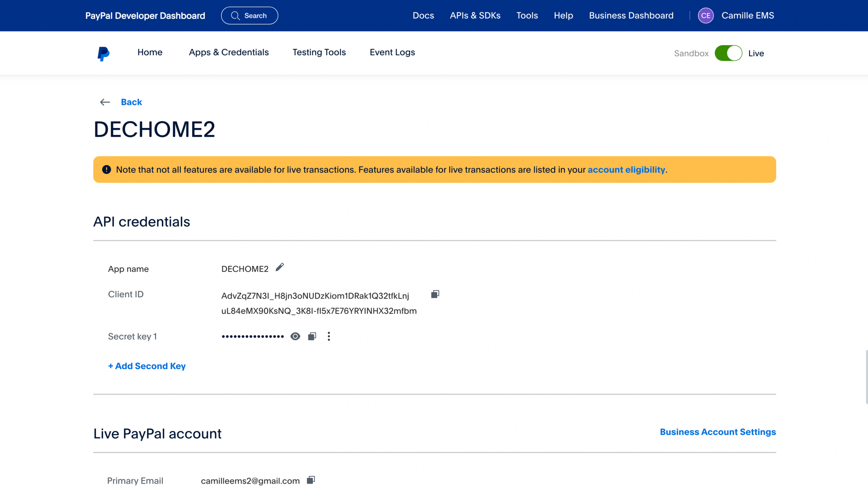Open APIs & SDKs menu
The height and width of the screenshot is (489, 868).
coord(475,15)
